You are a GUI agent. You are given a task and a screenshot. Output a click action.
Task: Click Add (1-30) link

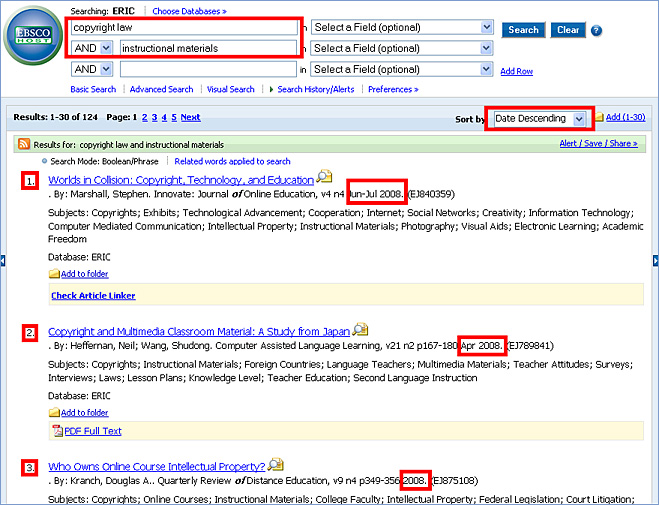point(625,117)
